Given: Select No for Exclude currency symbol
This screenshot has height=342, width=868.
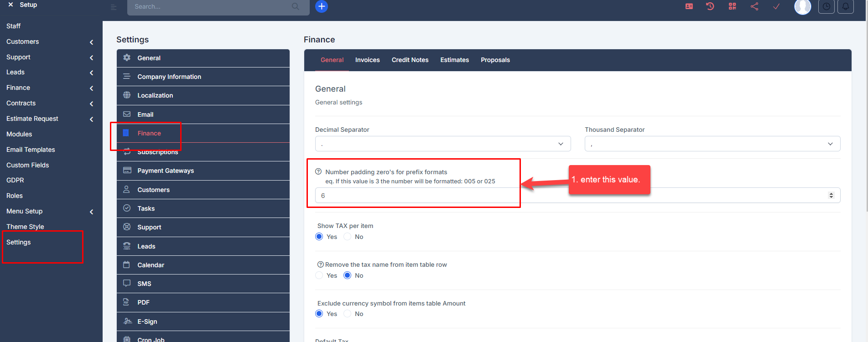Looking at the screenshot, I should click(x=348, y=314).
